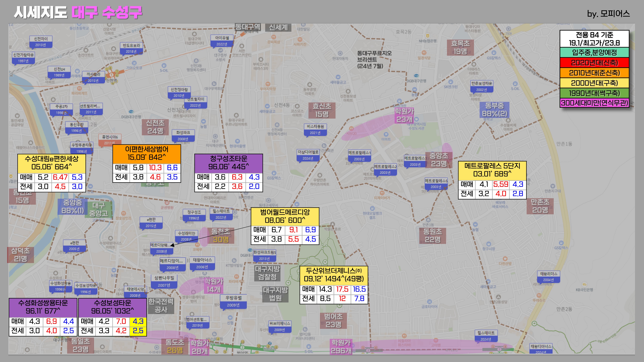Click the 화성파크드림S 2013년 marker
644x362 pixels.
(265, 255)
